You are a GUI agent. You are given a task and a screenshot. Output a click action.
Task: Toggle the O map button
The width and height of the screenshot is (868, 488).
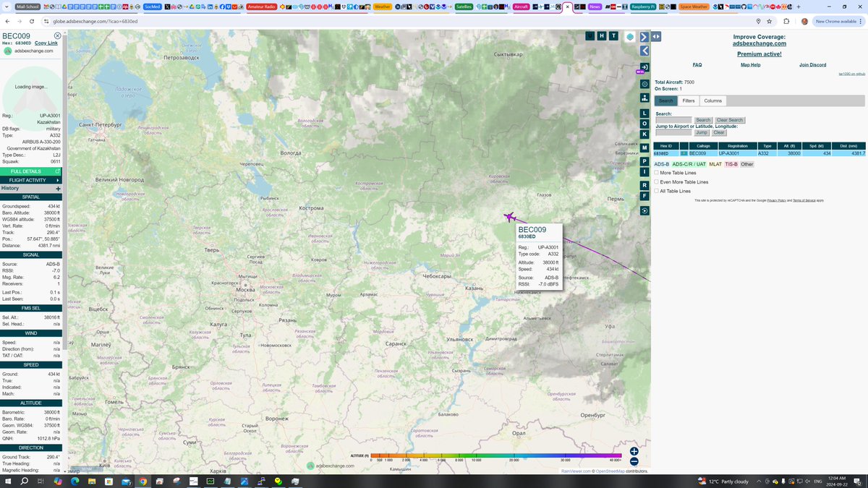644,124
